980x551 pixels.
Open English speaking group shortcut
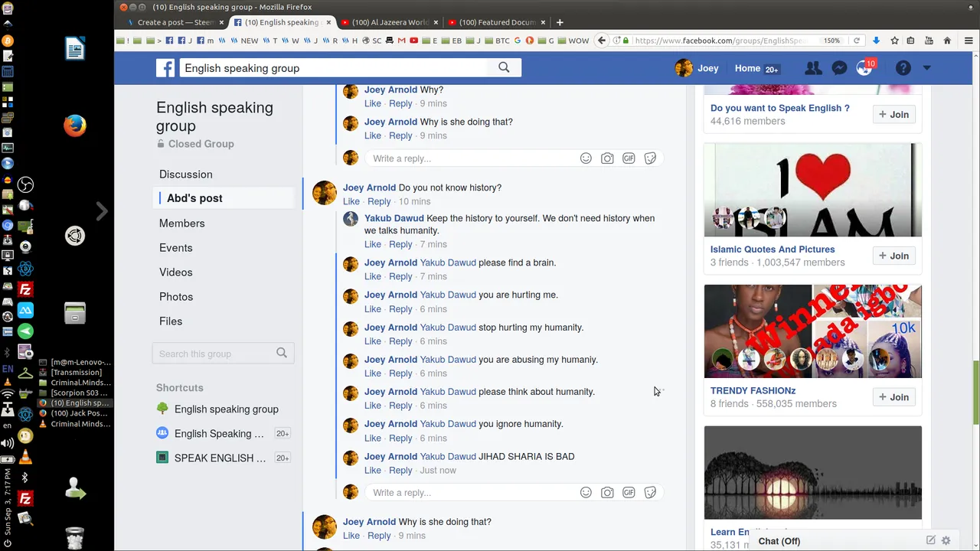click(227, 409)
